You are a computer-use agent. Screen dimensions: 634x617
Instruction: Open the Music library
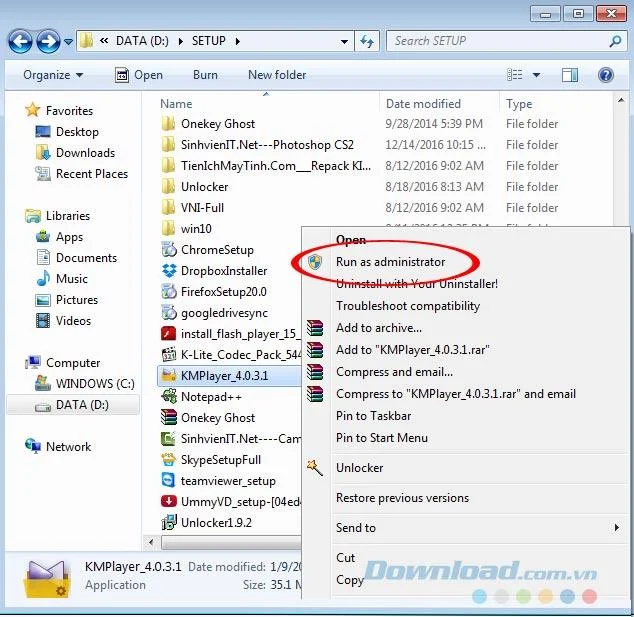click(x=61, y=279)
